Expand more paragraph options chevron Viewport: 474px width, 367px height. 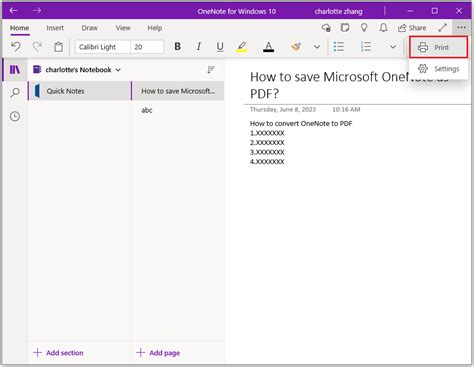[393, 47]
